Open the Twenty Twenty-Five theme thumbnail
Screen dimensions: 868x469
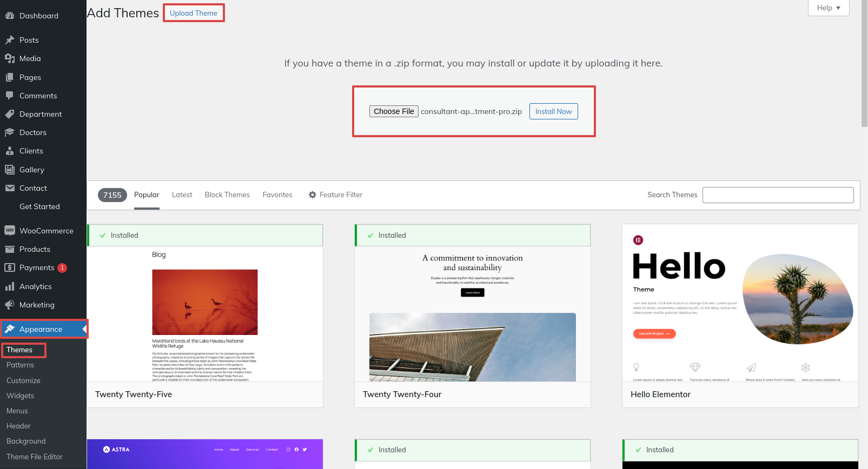205,314
